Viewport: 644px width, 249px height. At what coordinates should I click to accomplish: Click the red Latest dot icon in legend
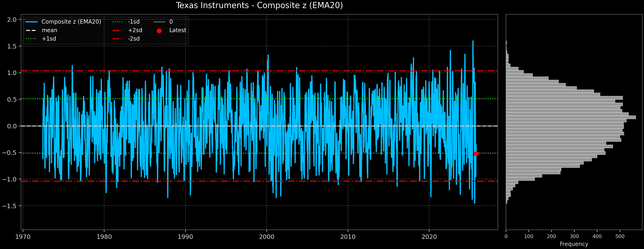click(159, 30)
